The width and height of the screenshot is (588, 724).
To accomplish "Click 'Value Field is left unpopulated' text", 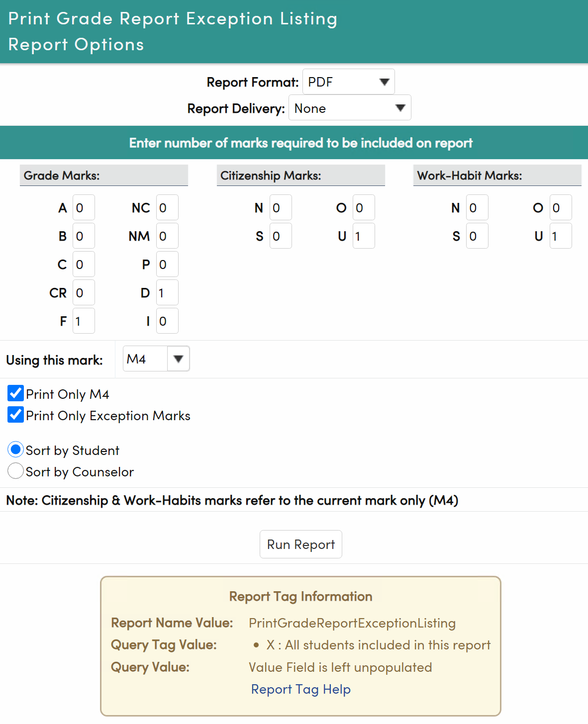I will coord(340,667).
